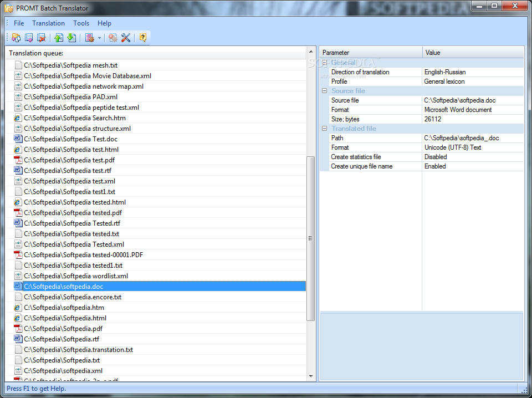Open the File menu
The height and width of the screenshot is (398, 532).
point(19,23)
